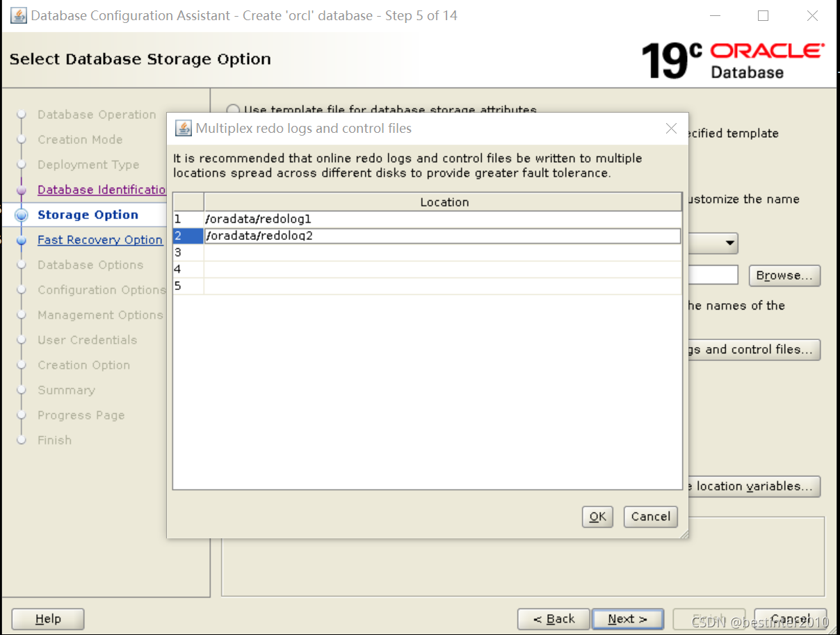
Task: Select highlighted row number 2 header
Action: click(x=188, y=236)
